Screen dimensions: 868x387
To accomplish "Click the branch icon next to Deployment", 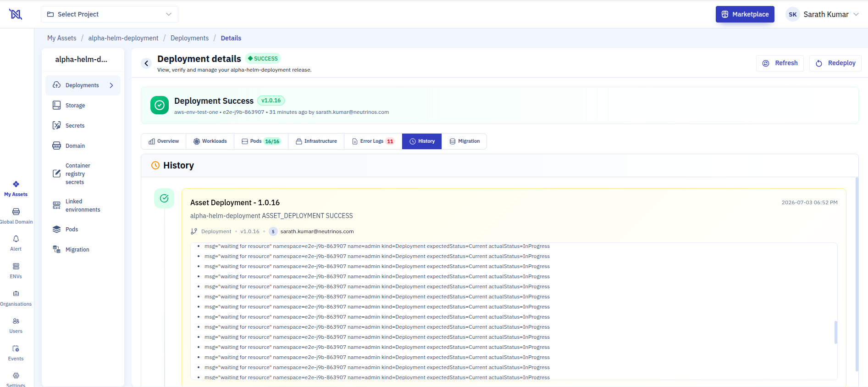I will pos(194,231).
